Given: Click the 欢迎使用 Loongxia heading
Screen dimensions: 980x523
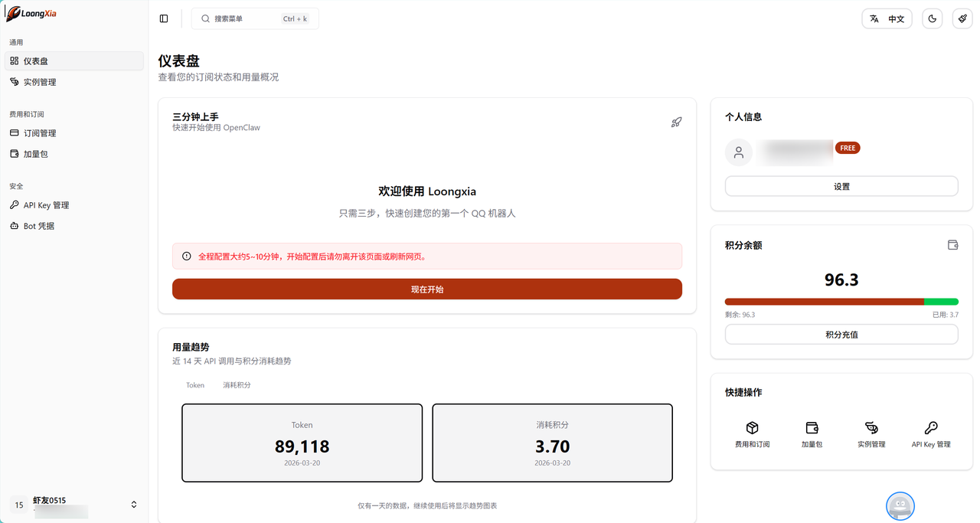Looking at the screenshot, I should tap(427, 191).
